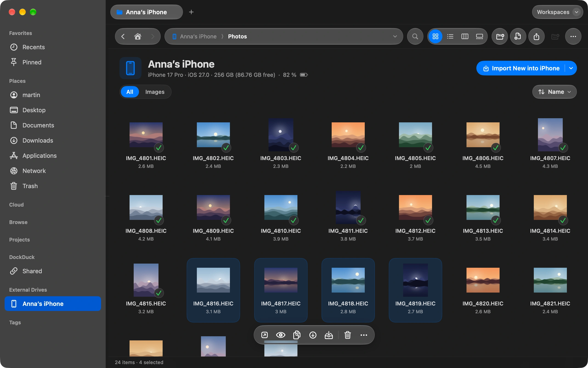
Task: Select the Images filter
Action: click(155, 92)
